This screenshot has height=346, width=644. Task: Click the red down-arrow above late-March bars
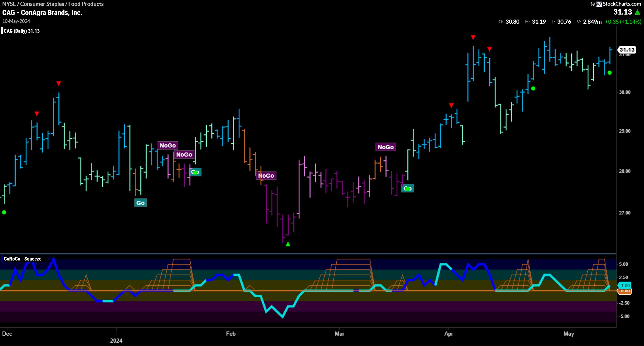click(x=451, y=105)
